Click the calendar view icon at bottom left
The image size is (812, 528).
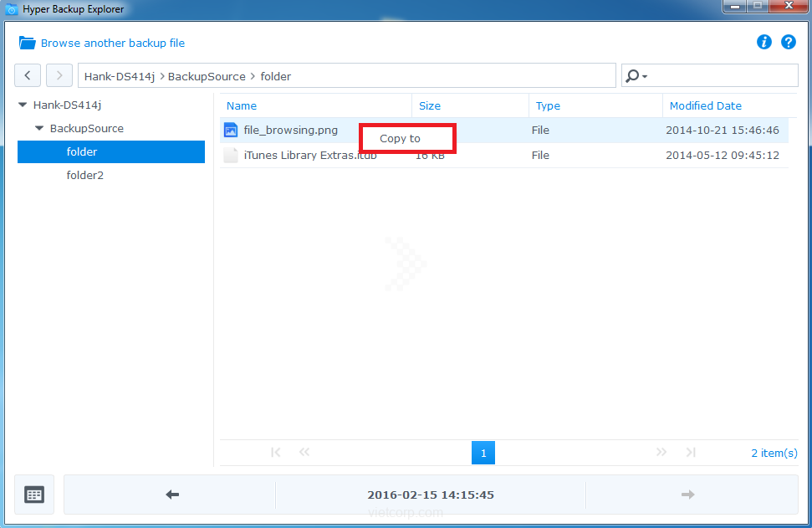point(34,495)
